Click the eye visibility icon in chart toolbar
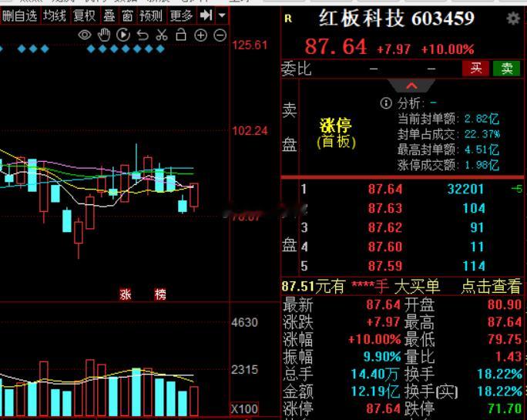 pyautogui.click(x=84, y=35)
